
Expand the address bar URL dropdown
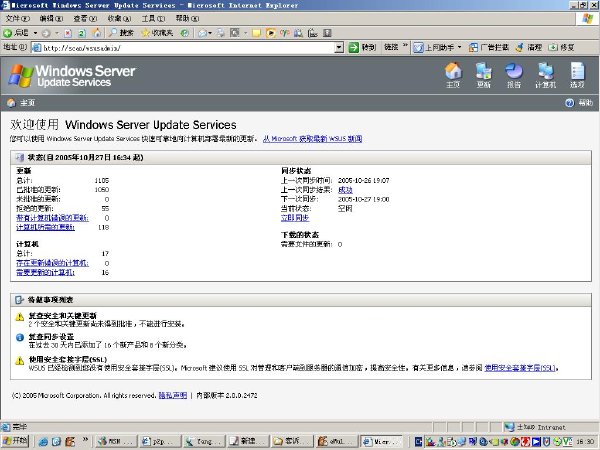pos(339,47)
